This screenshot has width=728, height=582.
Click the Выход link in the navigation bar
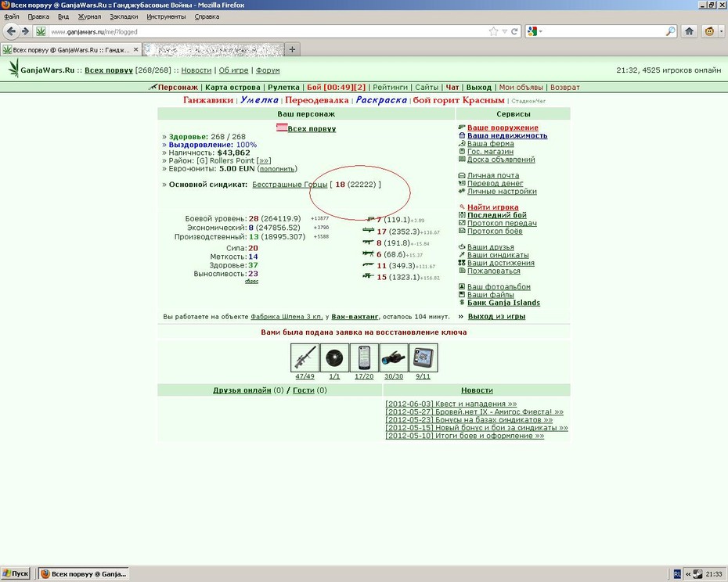point(478,88)
